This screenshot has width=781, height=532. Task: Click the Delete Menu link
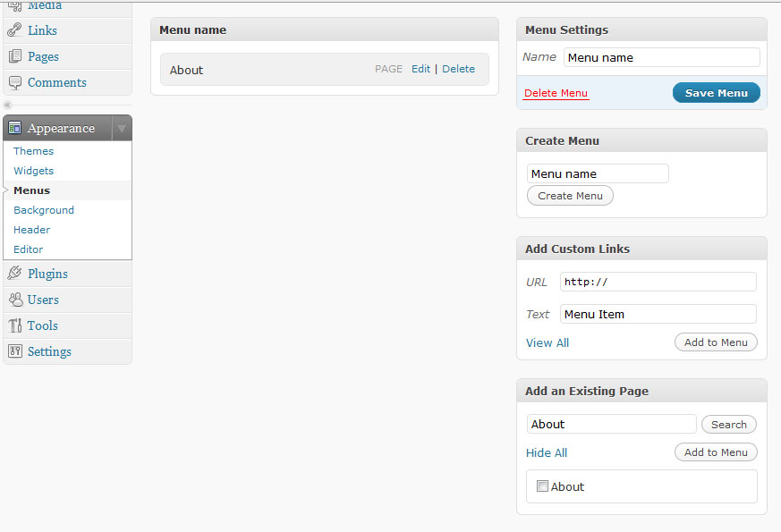coord(556,93)
